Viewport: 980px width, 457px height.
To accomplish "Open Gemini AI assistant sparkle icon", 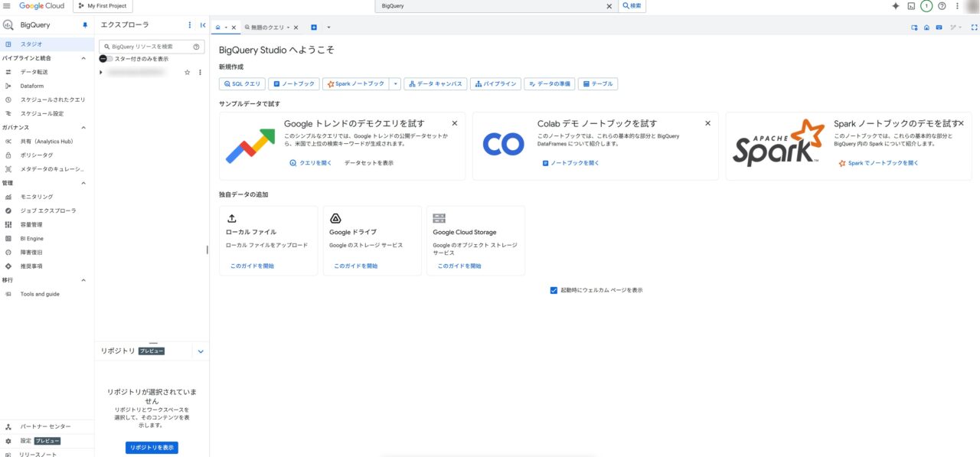I will click(896, 5).
